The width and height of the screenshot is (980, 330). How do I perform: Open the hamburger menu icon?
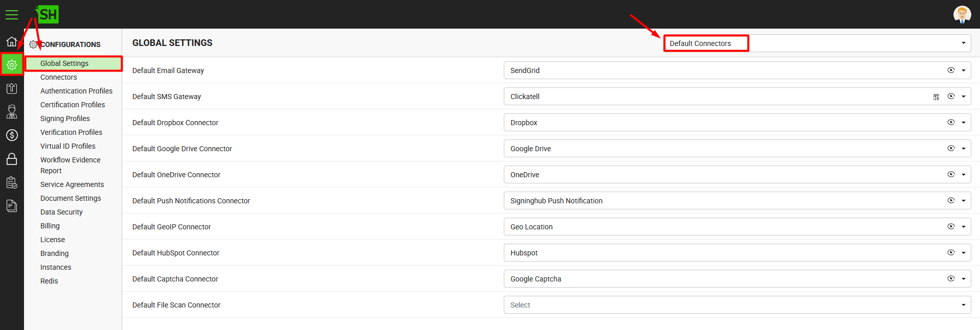pyautogui.click(x=12, y=15)
